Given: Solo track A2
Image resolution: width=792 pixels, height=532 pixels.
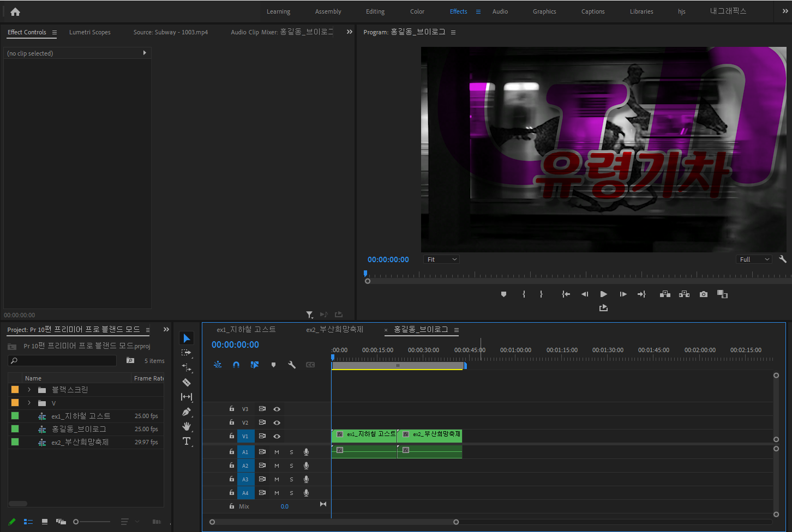Looking at the screenshot, I should (291, 465).
